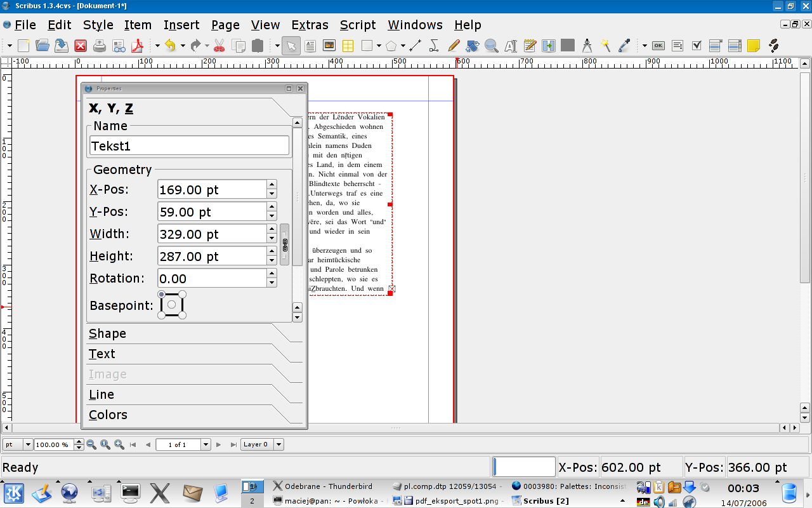Screen dimensions: 812x508
Task: Select the top-left Basepoint radio button
Action: 162,295
